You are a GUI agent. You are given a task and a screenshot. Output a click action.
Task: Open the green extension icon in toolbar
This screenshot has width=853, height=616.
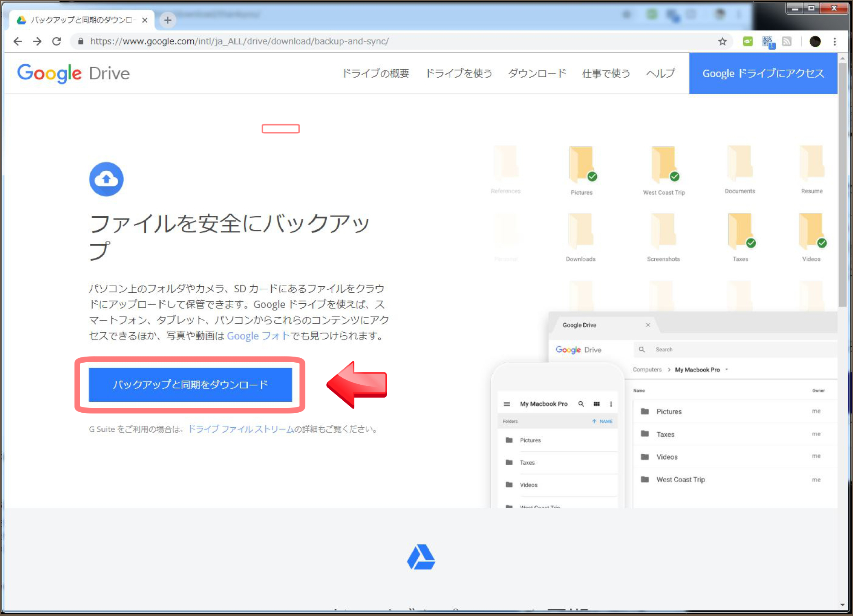(x=748, y=41)
